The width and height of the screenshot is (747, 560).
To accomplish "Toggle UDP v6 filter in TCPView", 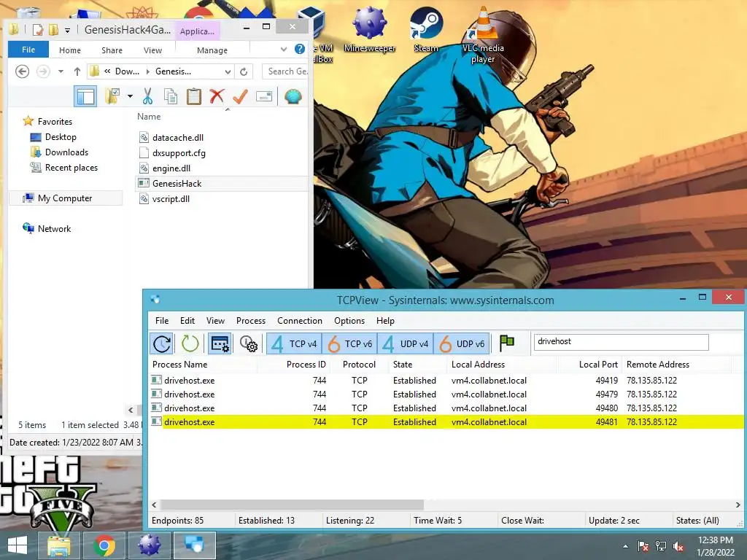I will [x=461, y=343].
